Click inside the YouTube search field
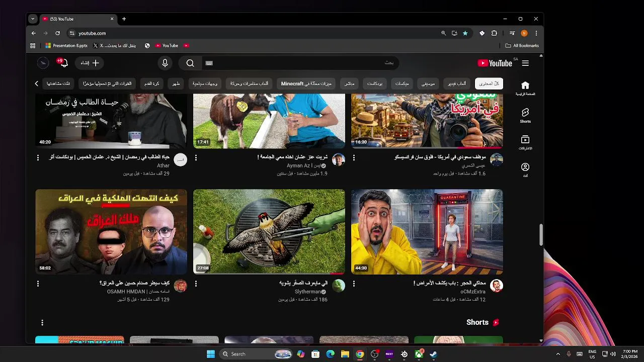Image resolution: width=644 pixels, height=362 pixels. point(302,63)
